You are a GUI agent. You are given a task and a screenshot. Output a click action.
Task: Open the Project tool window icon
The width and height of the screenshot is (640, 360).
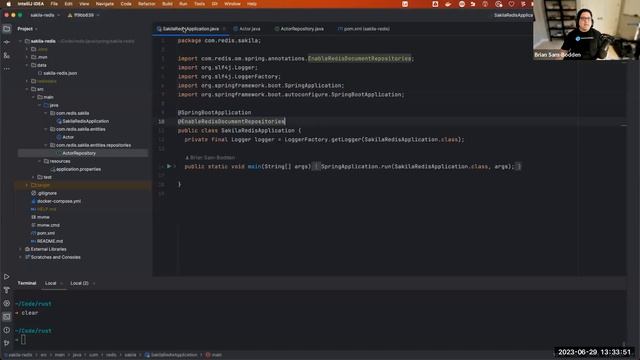(x=7, y=29)
